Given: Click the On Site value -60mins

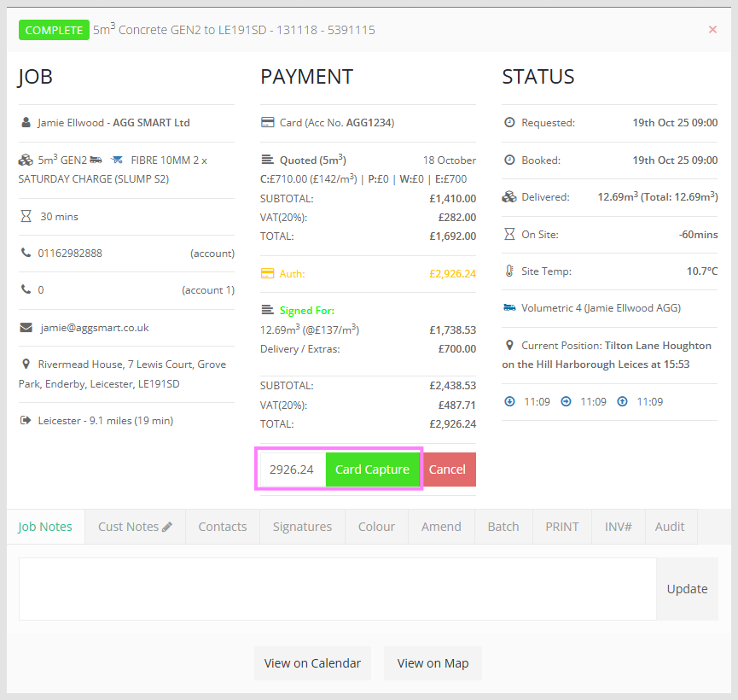Looking at the screenshot, I should point(698,234).
